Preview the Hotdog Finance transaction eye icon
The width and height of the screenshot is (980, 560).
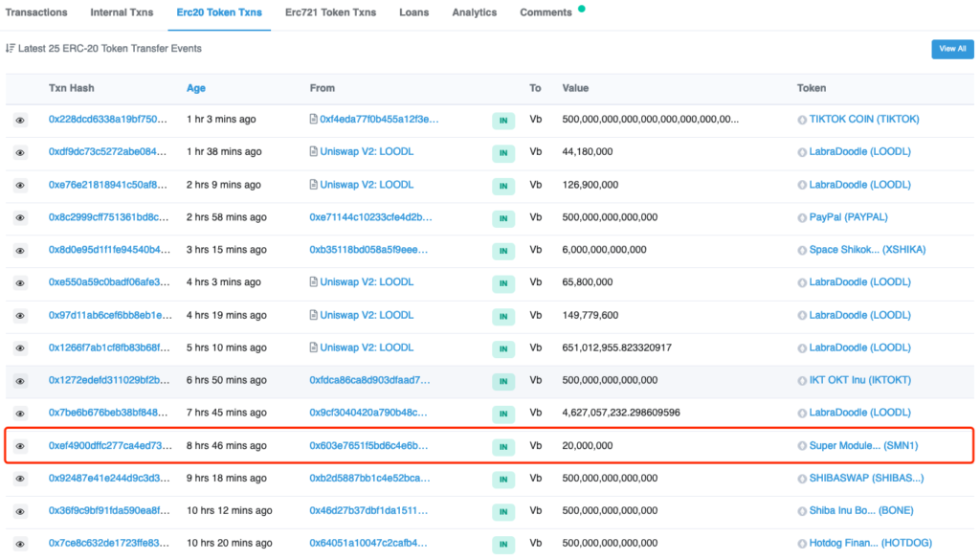(x=20, y=544)
